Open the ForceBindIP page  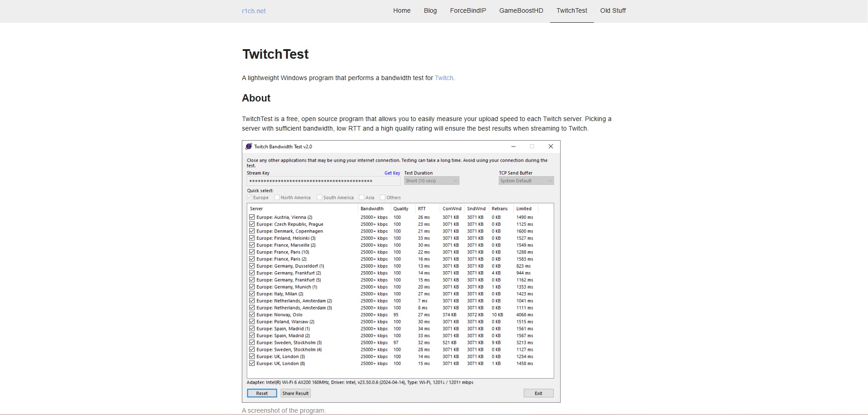click(x=468, y=10)
